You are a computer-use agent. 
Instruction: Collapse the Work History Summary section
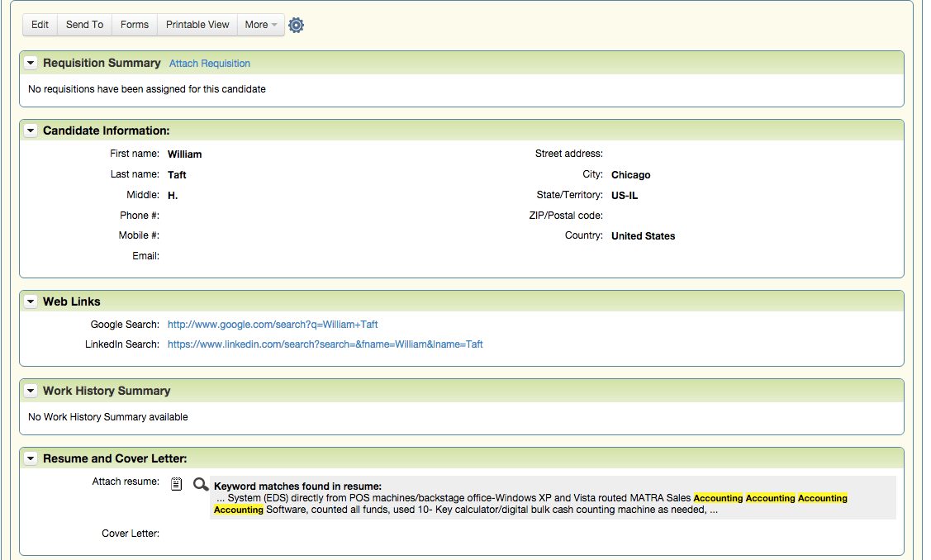(31, 391)
